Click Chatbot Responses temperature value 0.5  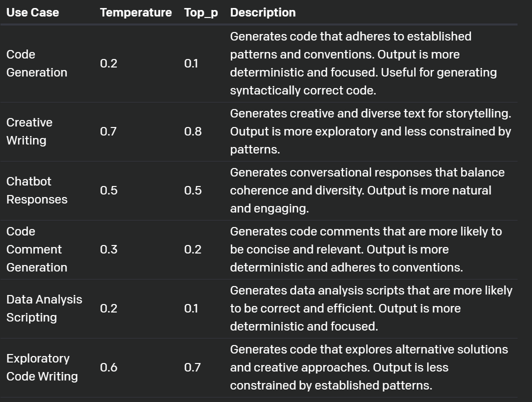coord(108,190)
